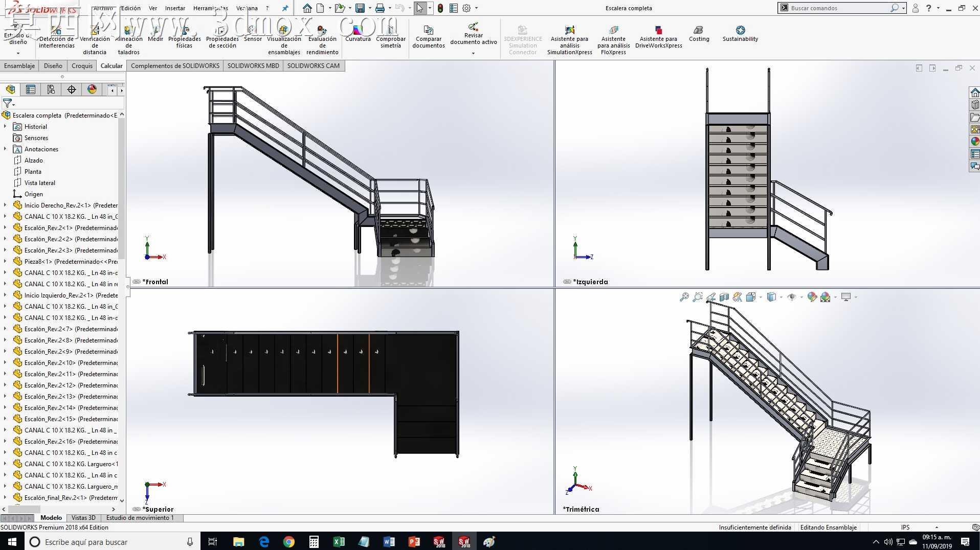Image resolution: width=980 pixels, height=550 pixels.
Task: Activate the Section View icon
Action: 724,297
